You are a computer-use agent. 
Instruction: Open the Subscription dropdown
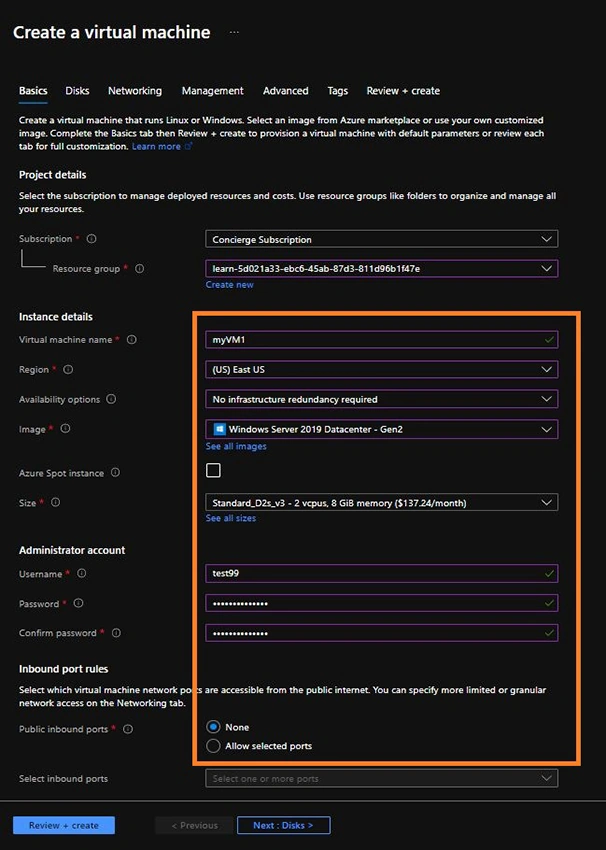pos(382,239)
